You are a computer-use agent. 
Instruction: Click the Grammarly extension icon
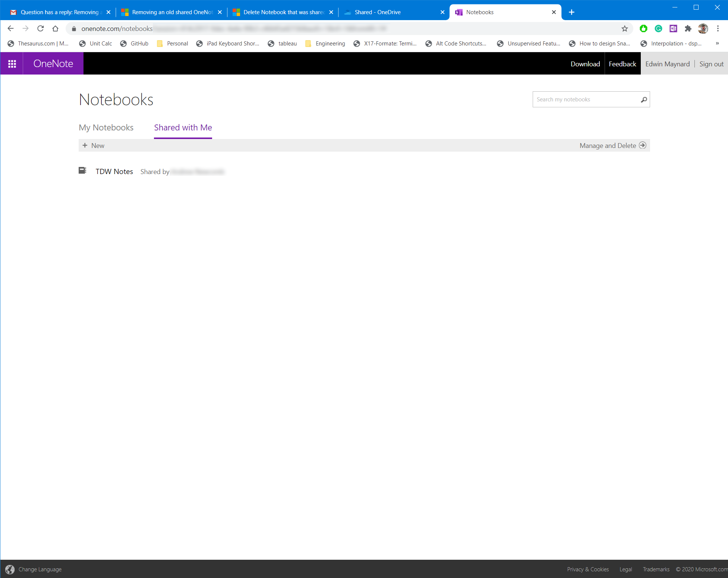[x=658, y=29]
